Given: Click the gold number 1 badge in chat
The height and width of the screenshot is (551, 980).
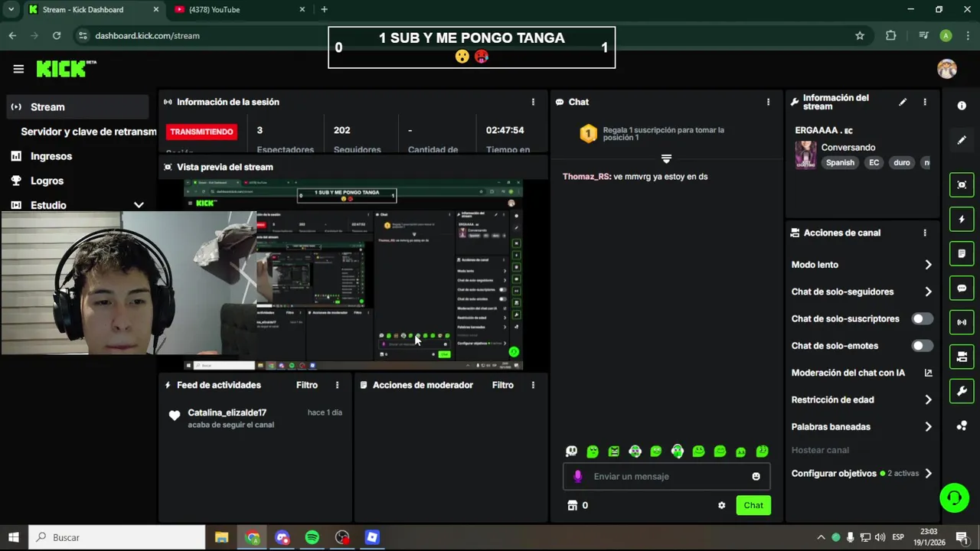Looking at the screenshot, I should [x=588, y=134].
